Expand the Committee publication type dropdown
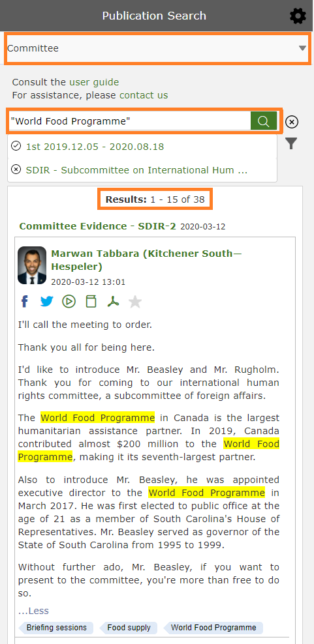This screenshot has width=314, height=644. 157,48
